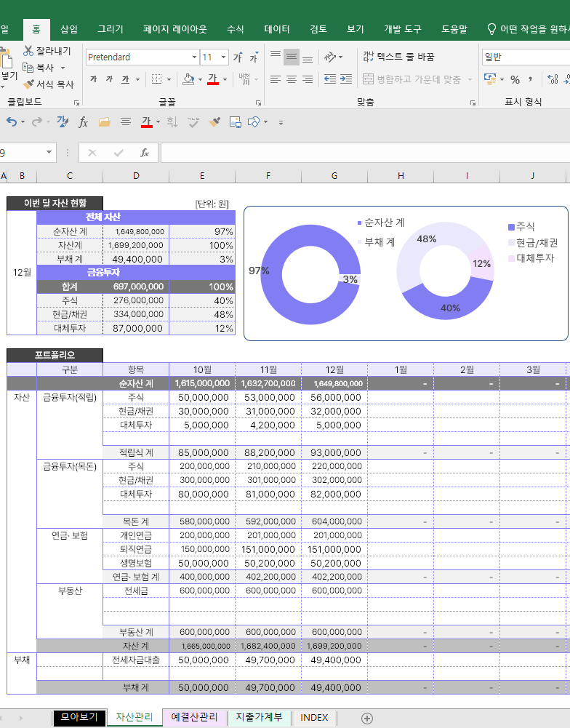This screenshot has height=728, width=570.
Task: Open the font group dialog launcher
Action: tap(258, 103)
